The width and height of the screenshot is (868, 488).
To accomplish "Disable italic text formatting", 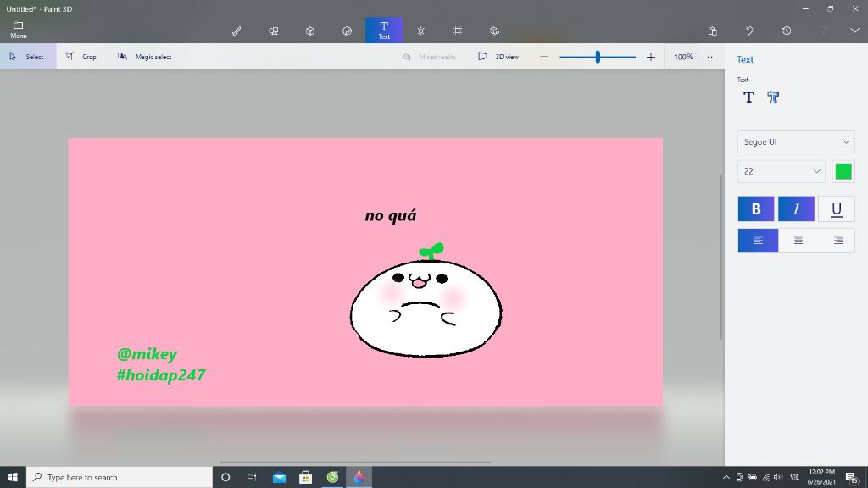I will pos(796,208).
